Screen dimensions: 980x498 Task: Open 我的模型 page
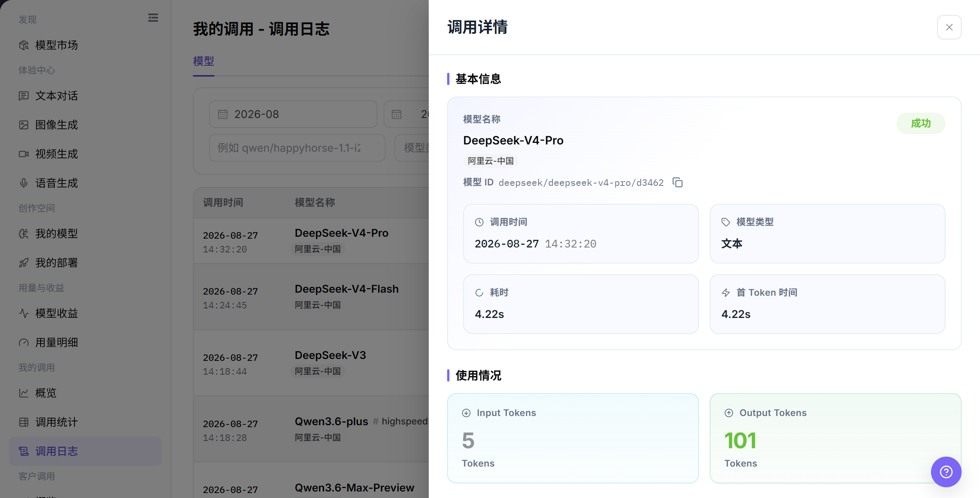point(85,234)
